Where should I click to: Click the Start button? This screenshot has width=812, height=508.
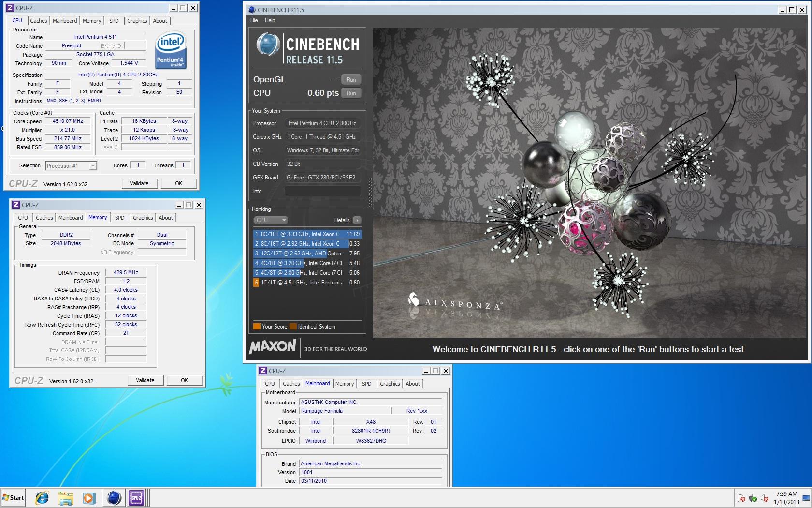click(x=13, y=497)
